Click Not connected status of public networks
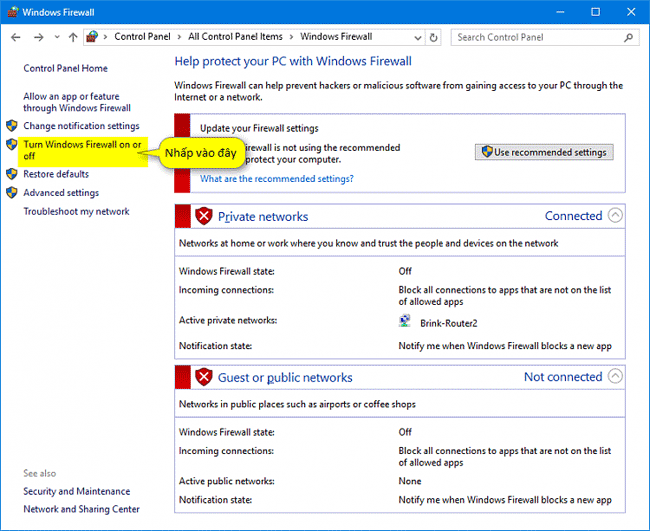 563,376
